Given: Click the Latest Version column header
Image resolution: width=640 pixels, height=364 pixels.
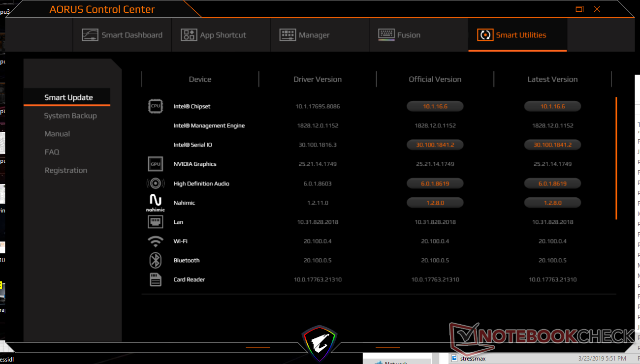Looking at the screenshot, I should [x=552, y=79].
